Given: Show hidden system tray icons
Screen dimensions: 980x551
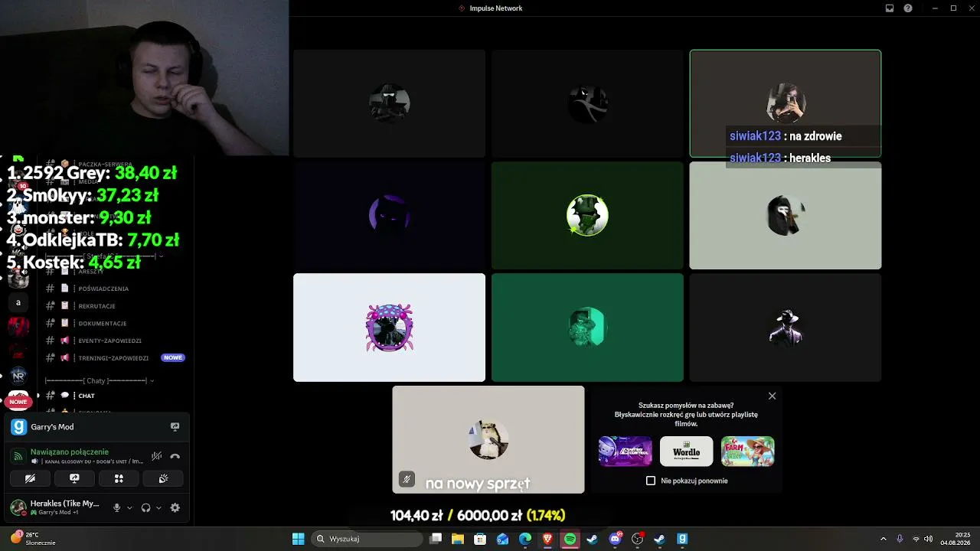Looking at the screenshot, I should tap(883, 539).
